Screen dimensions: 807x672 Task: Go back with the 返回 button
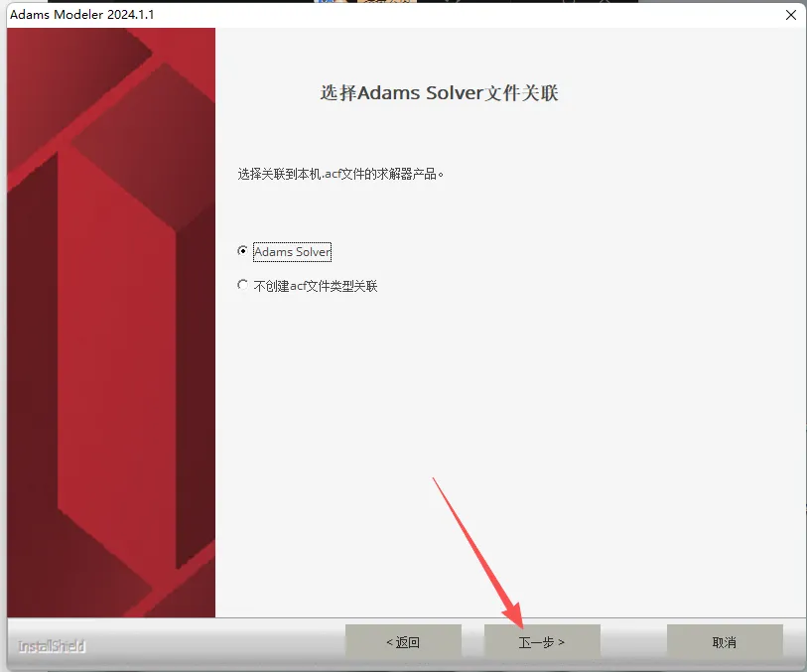403,641
